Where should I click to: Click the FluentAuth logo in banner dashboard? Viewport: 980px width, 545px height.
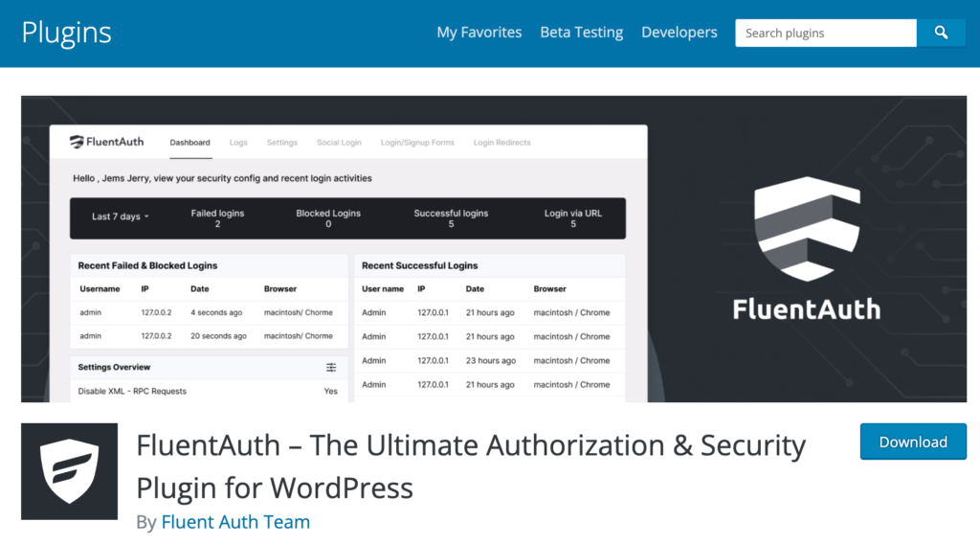coord(106,142)
